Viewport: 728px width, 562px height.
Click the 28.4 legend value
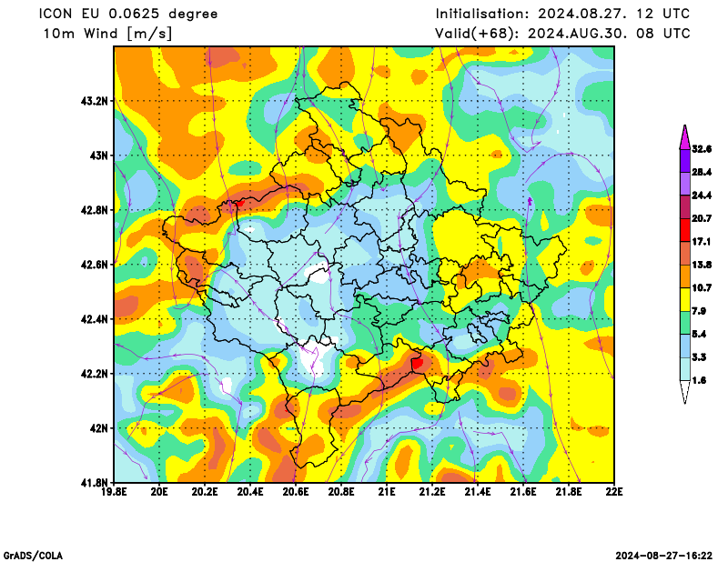(x=702, y=172)
